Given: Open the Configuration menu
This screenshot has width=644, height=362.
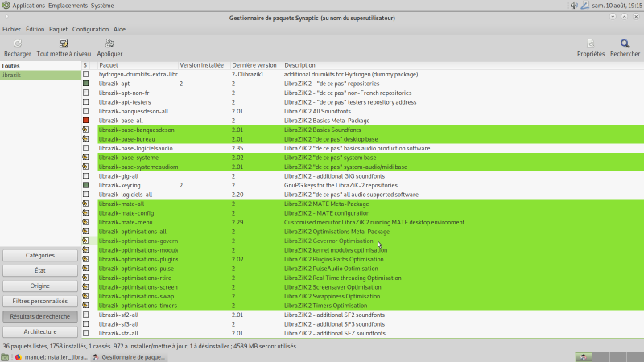Looking at the screenshot, I should tap(90, 29).
